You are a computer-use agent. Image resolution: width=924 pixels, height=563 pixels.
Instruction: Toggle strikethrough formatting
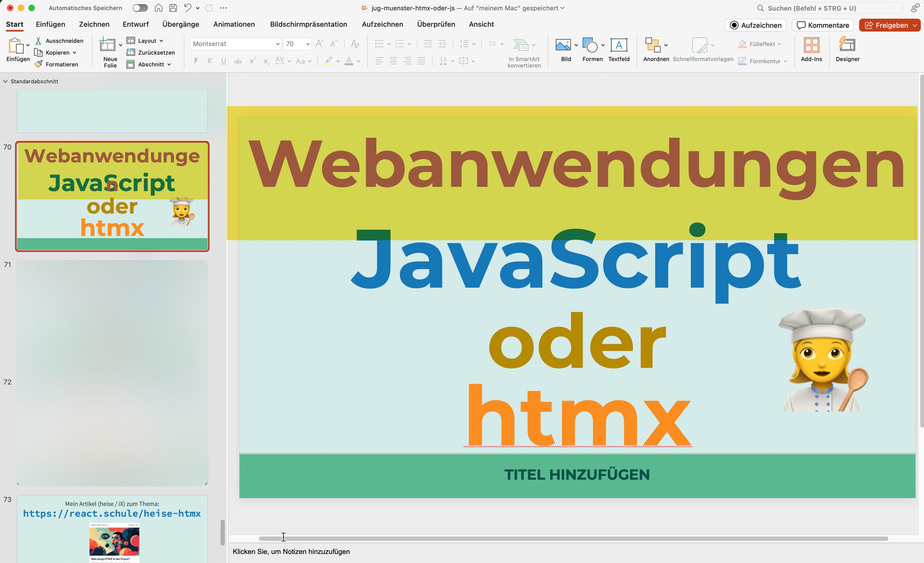238,61
